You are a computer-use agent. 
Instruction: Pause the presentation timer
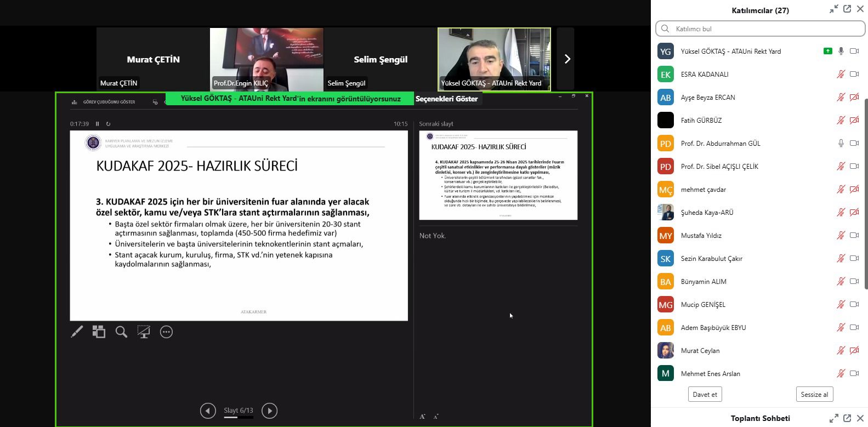(x=98, y=124)
